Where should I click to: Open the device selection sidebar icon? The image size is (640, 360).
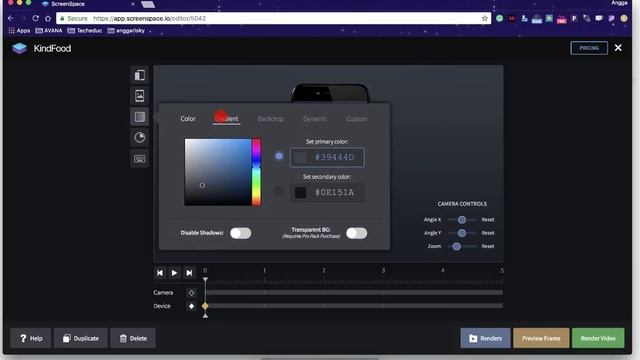140,75
